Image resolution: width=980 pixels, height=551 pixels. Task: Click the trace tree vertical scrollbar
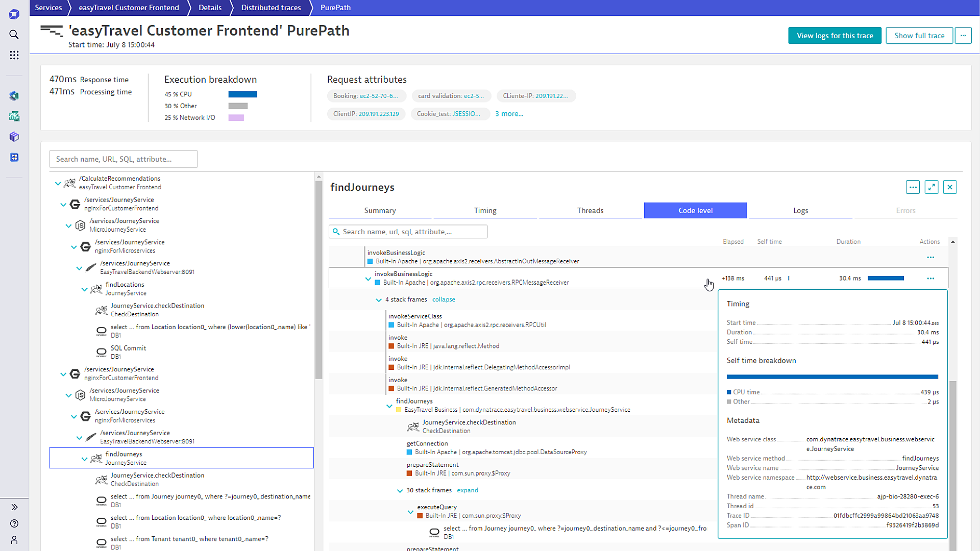(x=318, y=280)
